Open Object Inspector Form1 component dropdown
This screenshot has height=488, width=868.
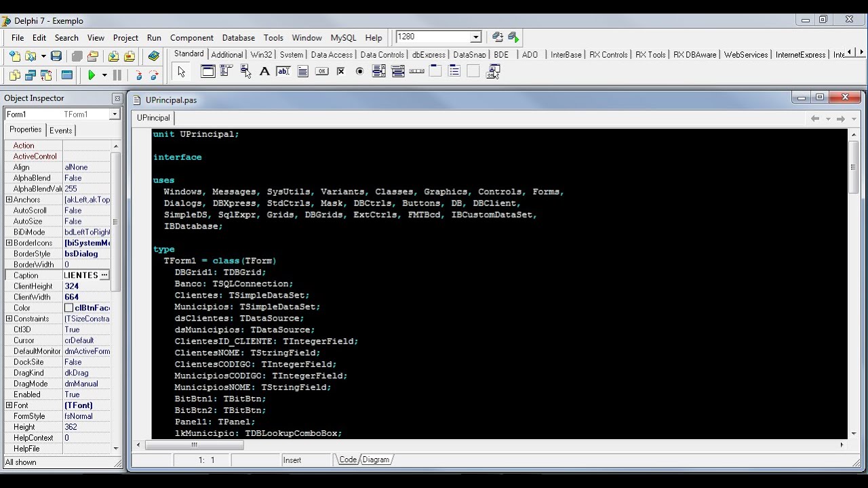point(115,115)
